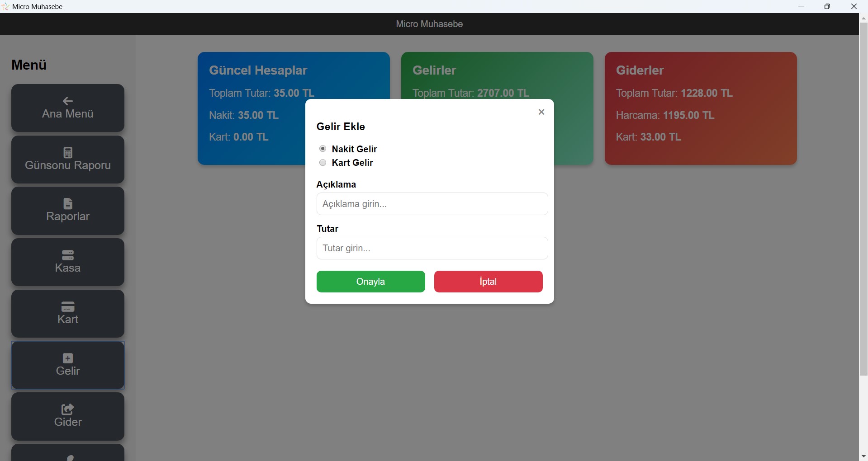This screenshot has width=868, height=461.
Task: Open Günsonu Raporu via calculator icon
Action: (68, 152)
